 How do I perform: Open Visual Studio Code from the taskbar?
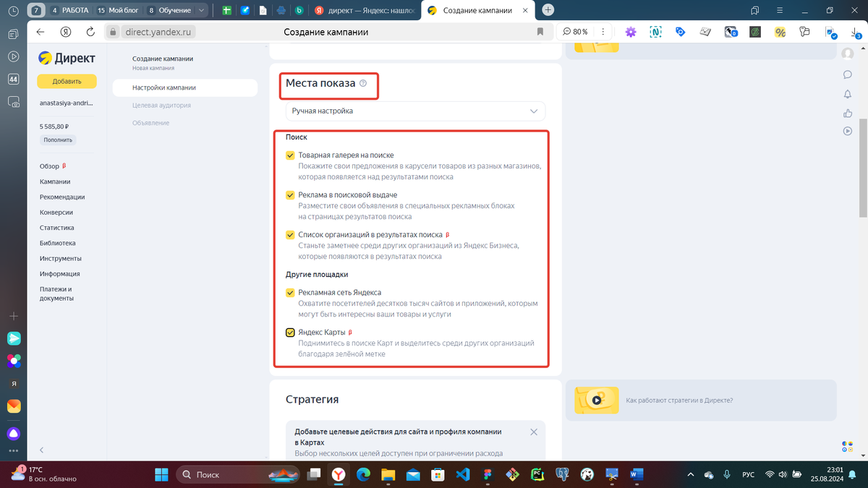pos(463,474)
